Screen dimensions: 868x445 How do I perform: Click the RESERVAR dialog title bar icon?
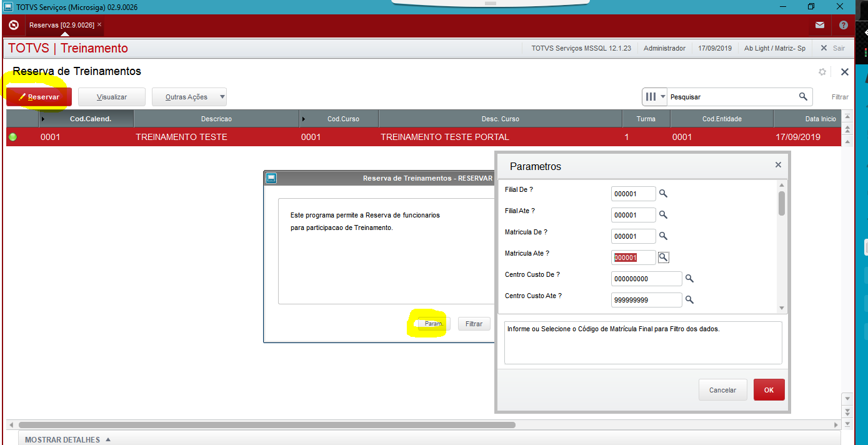(271, 178)
